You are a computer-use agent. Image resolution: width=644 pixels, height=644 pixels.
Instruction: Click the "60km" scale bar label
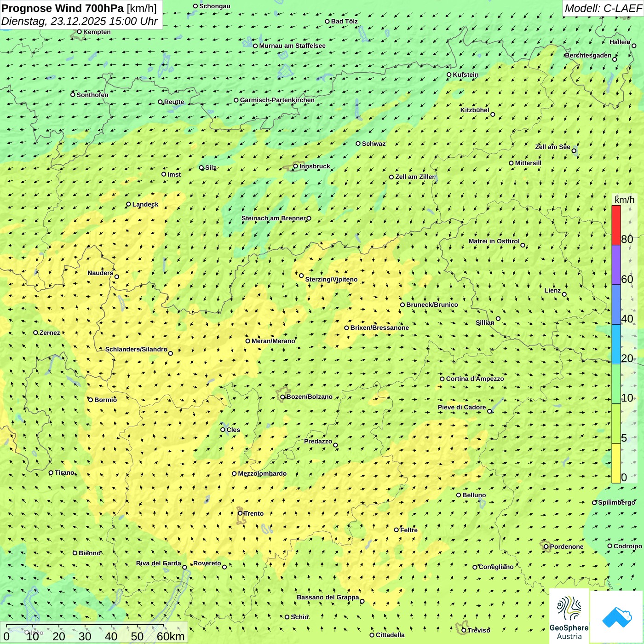point(171,636)
